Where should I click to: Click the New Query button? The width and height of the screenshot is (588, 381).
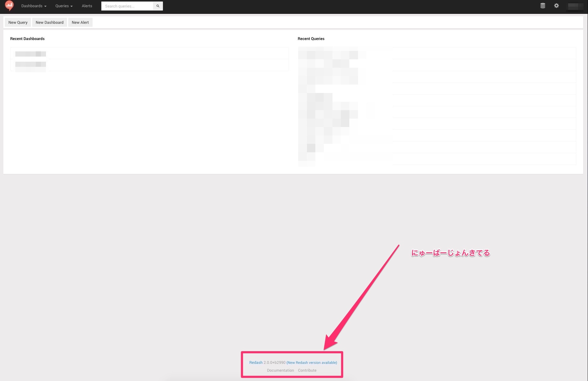click(x=18, y=22)
